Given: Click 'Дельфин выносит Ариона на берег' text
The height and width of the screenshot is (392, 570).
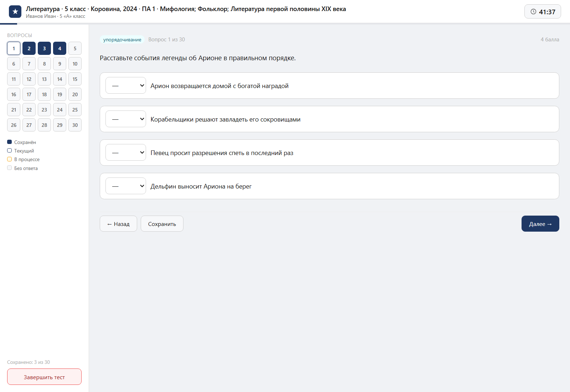Looking at the screenshot, I should tap(201, 186).
